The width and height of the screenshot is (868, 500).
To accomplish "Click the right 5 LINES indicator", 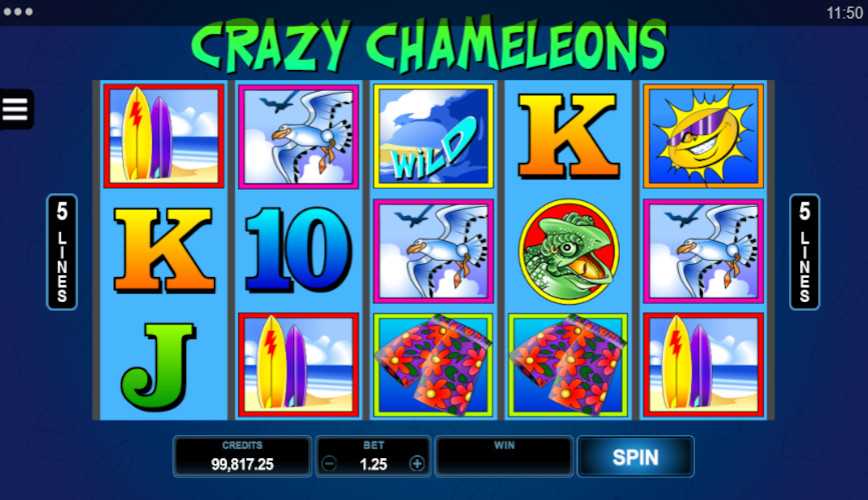I will (804, 251).
